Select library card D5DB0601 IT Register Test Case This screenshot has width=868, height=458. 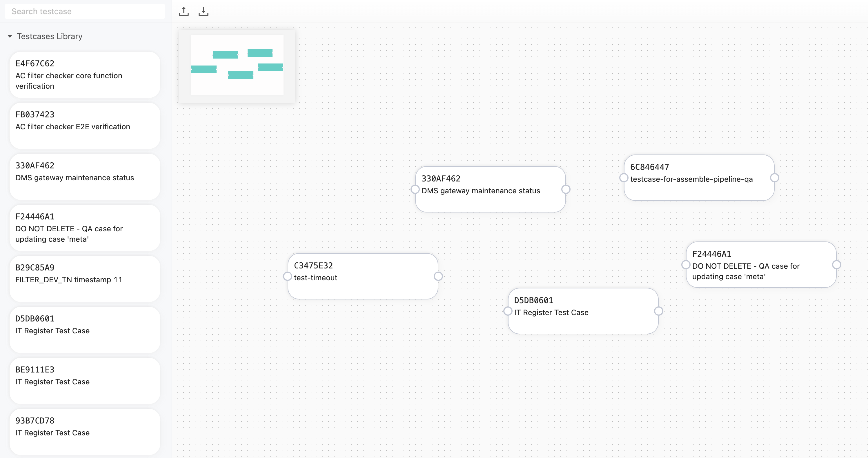(85, 330)
